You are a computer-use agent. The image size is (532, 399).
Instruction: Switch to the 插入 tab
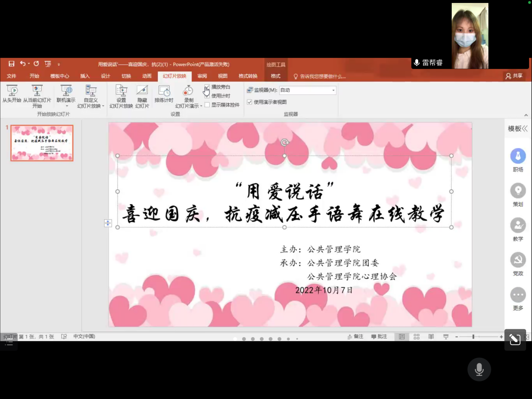point(85,76)
